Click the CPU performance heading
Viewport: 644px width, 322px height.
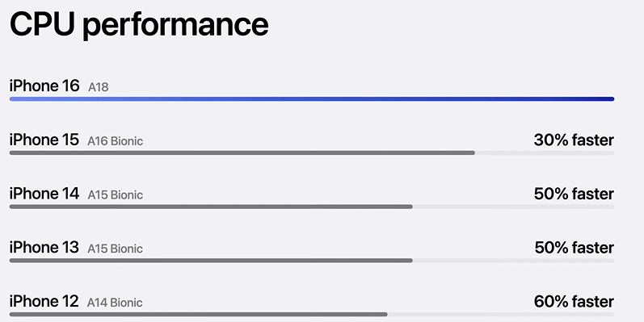139,24
